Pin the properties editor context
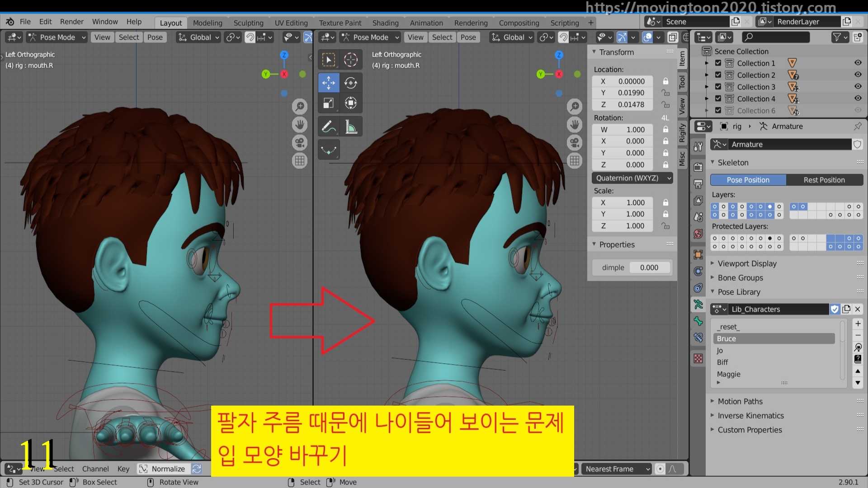868x488 pixels. coord(858,127)
